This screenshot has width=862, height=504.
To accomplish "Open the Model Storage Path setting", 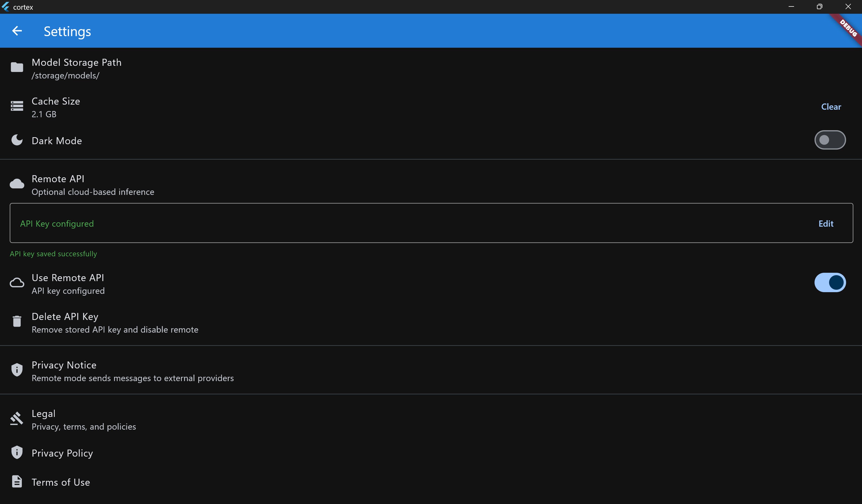I will point(76,63).
